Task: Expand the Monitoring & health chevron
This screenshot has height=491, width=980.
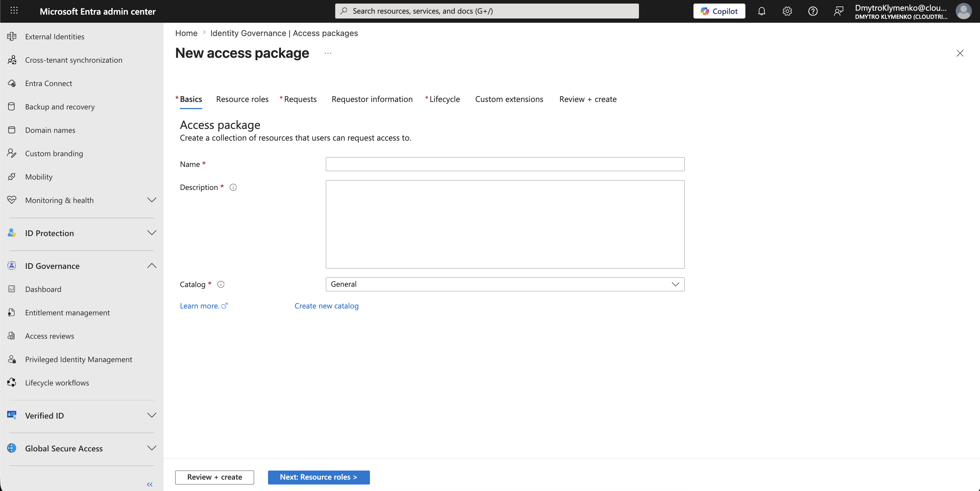Action: [152, 200]
